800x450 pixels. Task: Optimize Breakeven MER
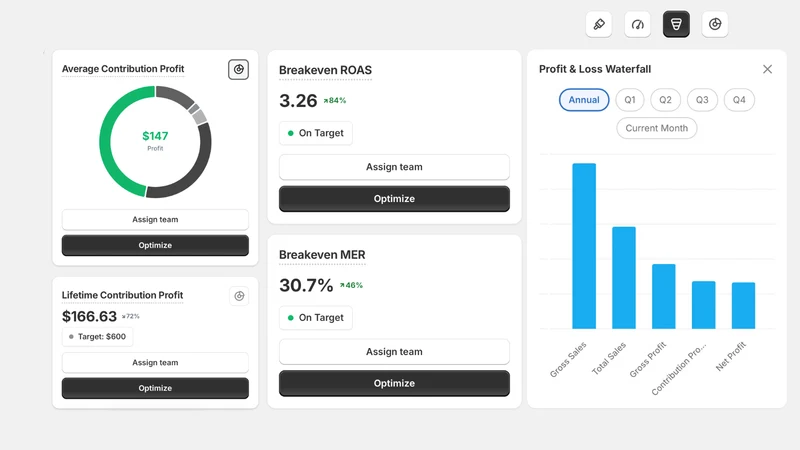[394, 383]
